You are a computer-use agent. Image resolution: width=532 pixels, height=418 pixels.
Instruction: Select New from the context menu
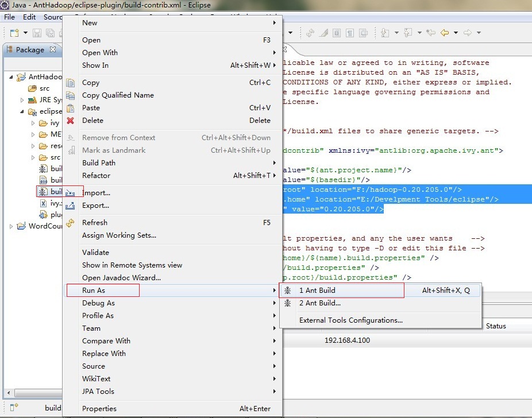[x=173, y=23]
